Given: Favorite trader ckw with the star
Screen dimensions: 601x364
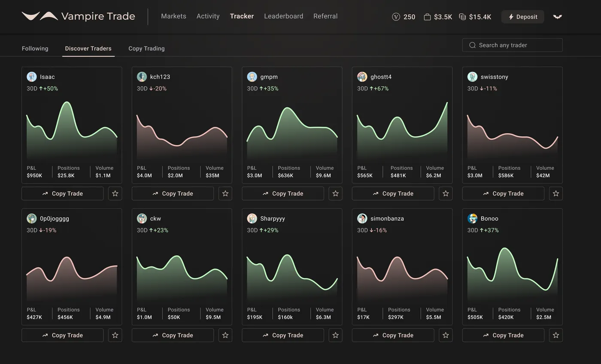Looking at the screenshot, I should (x=225, y=335).
